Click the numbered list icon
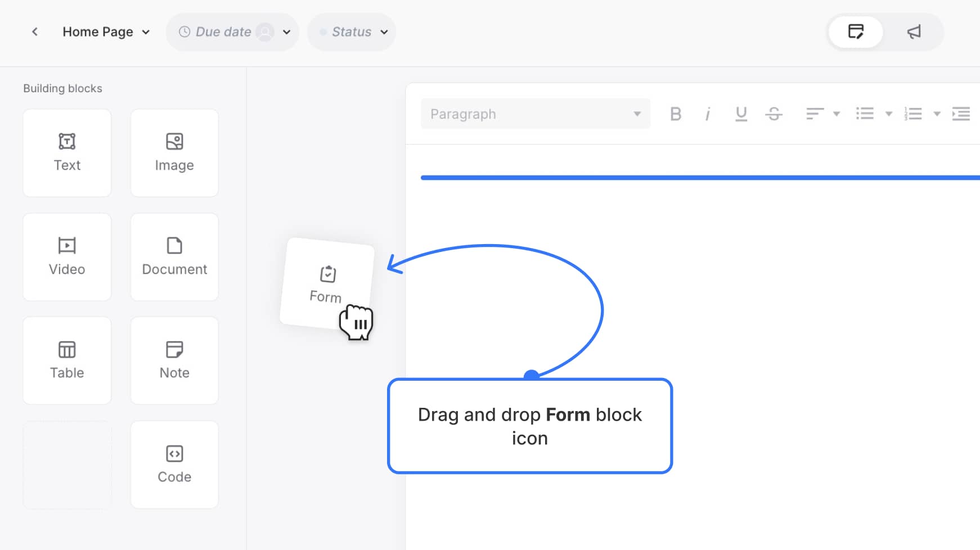Screen dimensions: 980x550 [912, 114]
